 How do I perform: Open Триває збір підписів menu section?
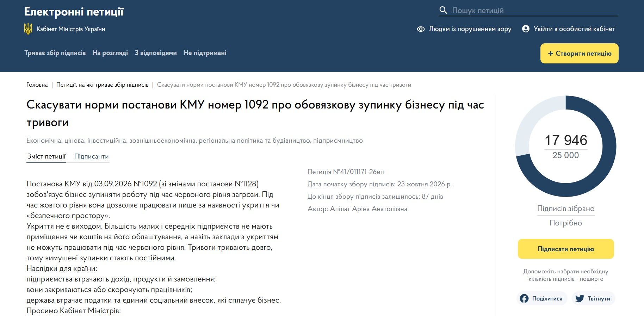pos(55,53)
